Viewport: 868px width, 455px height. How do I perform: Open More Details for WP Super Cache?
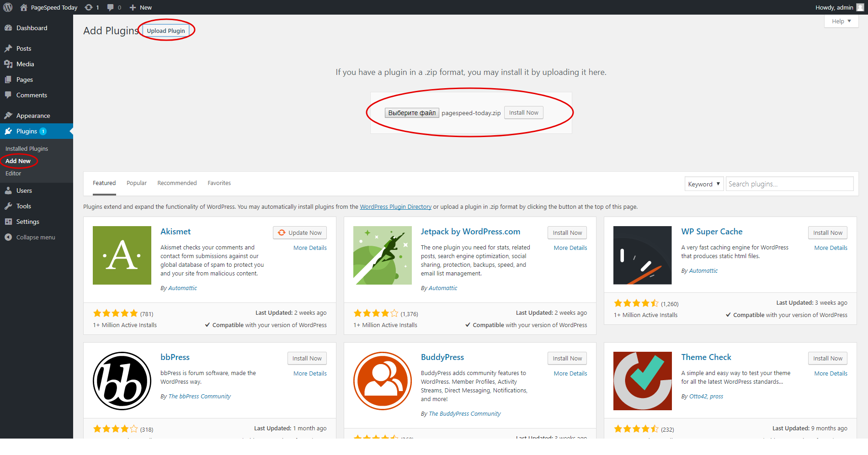pos(831,248)
